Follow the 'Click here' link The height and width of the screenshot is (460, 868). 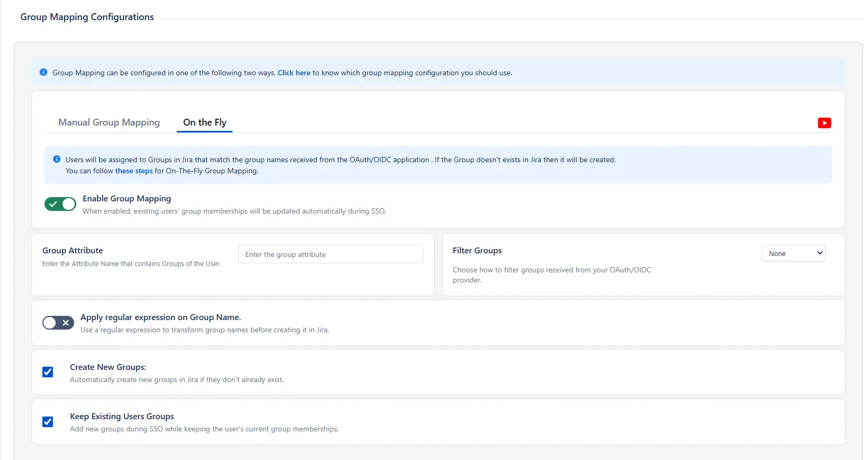294,73
